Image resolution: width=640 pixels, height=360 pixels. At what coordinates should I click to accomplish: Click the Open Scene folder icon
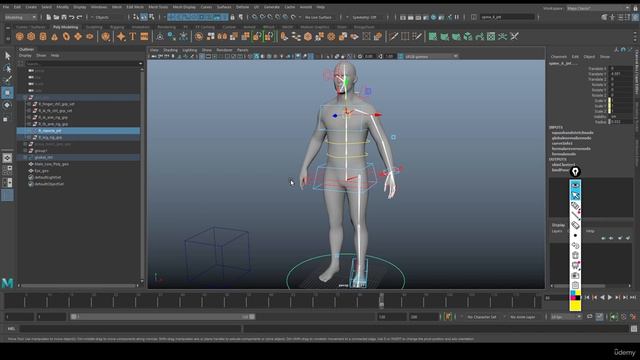[56, 17]
